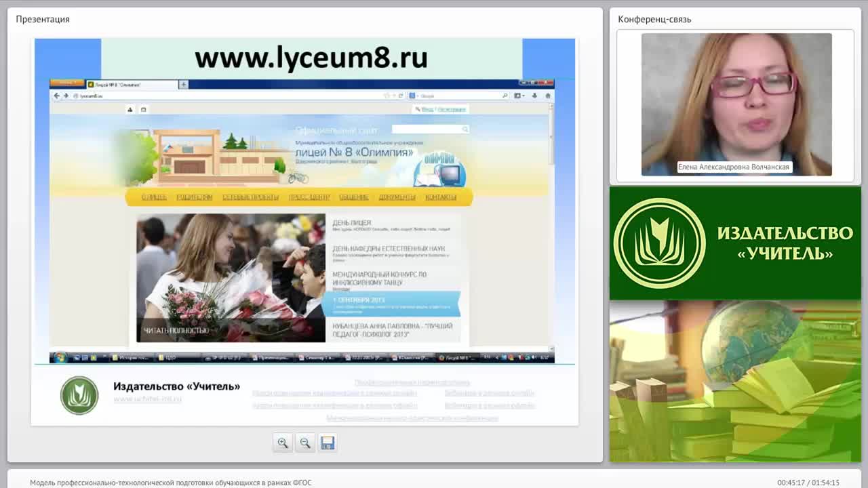Click the news photo of teacher with flowers

(231, 278)
